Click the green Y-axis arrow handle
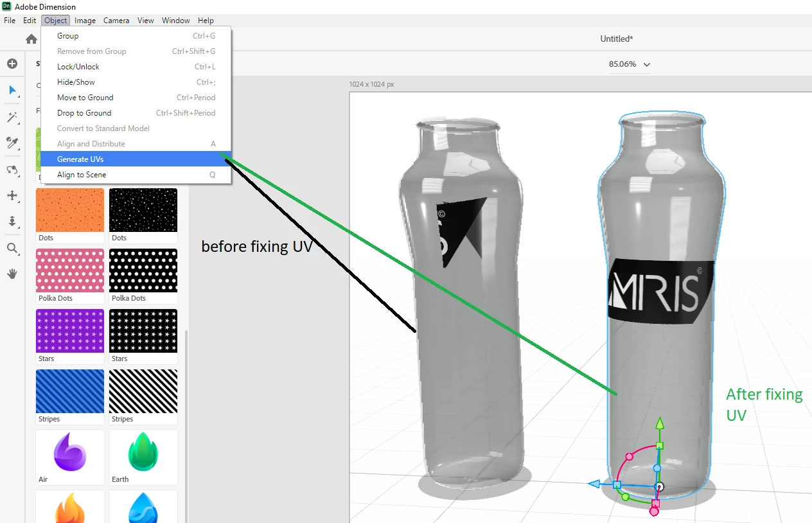This screenshot has height=523, width=812. click(659, 423)
